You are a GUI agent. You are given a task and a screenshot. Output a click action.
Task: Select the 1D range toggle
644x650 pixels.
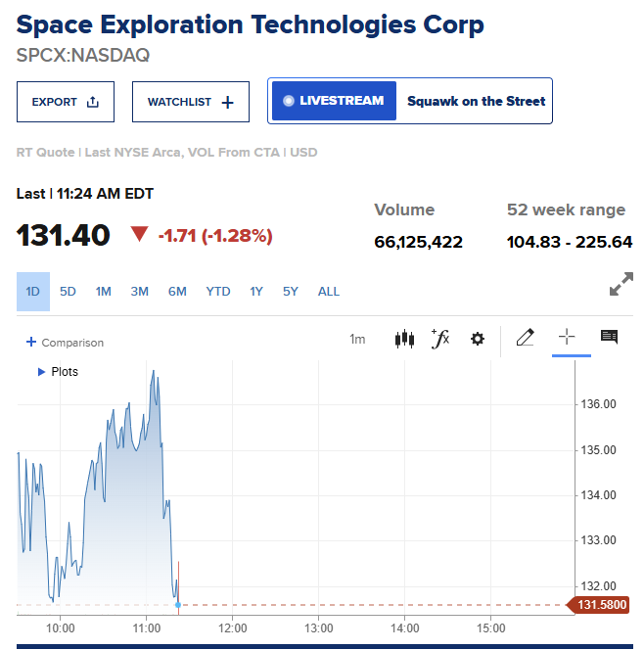pyautogui.click(x=33, y=292)
